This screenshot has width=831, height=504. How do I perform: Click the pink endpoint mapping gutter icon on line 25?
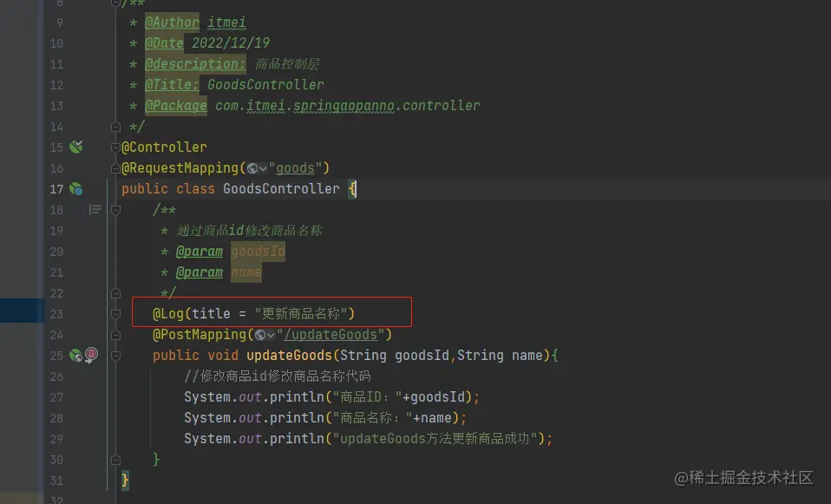point(91,355)
